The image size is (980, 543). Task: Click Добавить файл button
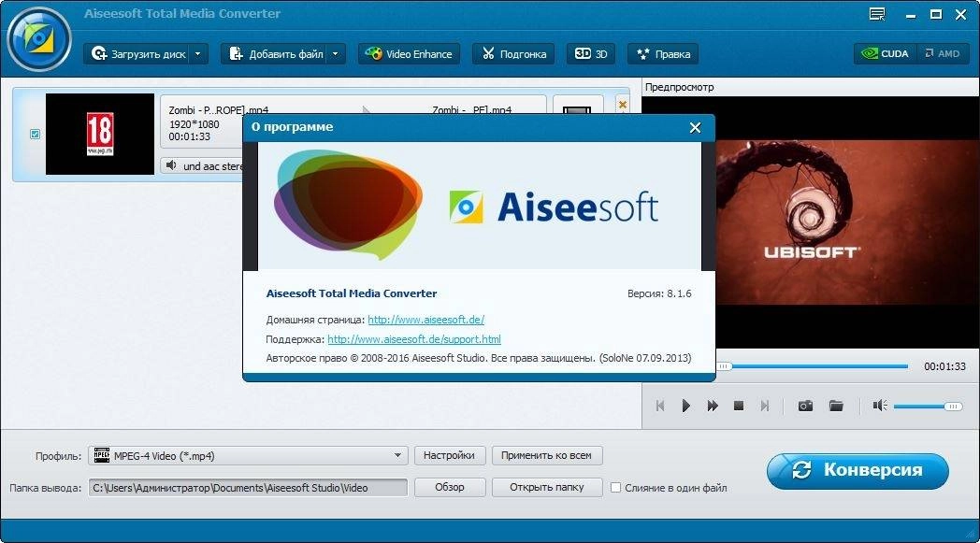pos(276,53)
